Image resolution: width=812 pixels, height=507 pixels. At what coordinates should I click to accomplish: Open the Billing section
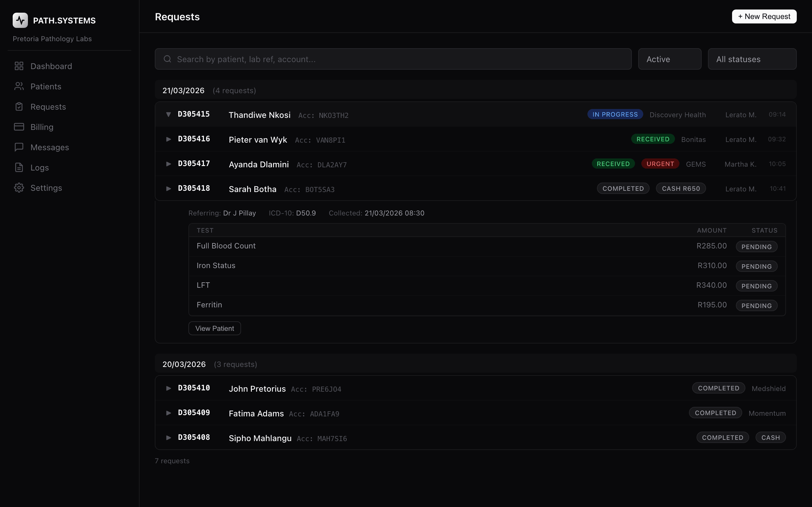pos(42,127)
